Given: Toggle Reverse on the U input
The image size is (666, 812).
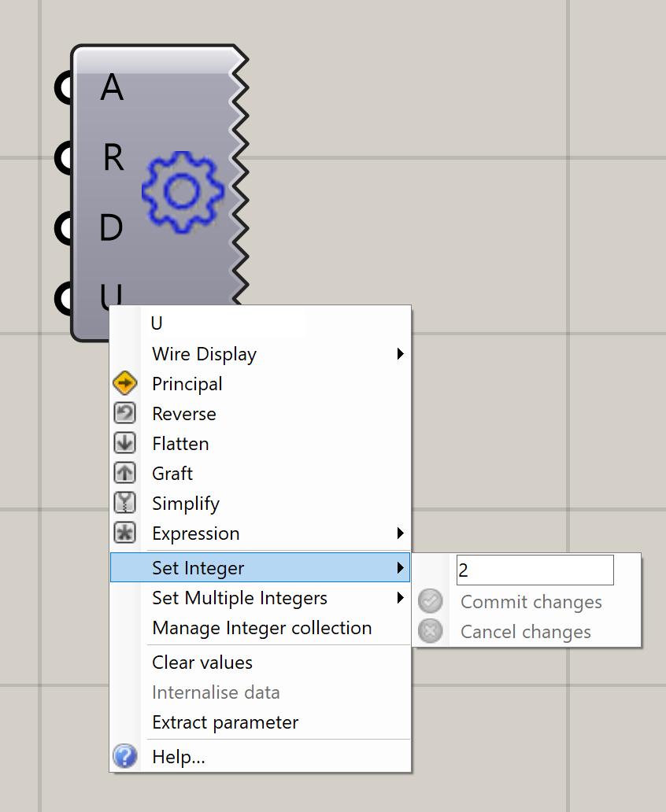Looking at the screenshot, I should pyautogui.click(x=184, y=414).
